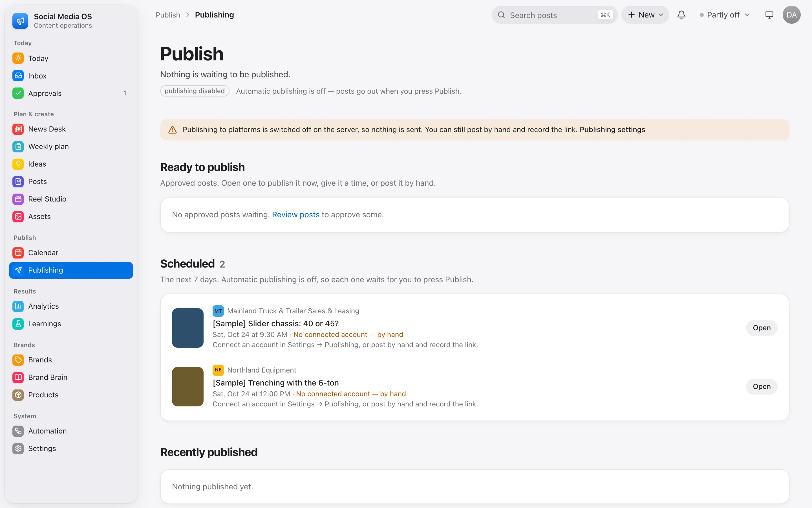Open the Partly off status dropdown
Viewport: 812px width, 508px height.
(x=724, y=15)
